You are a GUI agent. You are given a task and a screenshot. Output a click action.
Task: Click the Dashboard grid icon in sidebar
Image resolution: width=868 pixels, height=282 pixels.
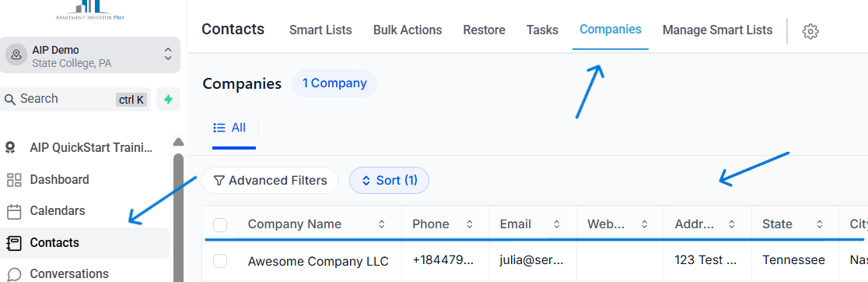15,179
